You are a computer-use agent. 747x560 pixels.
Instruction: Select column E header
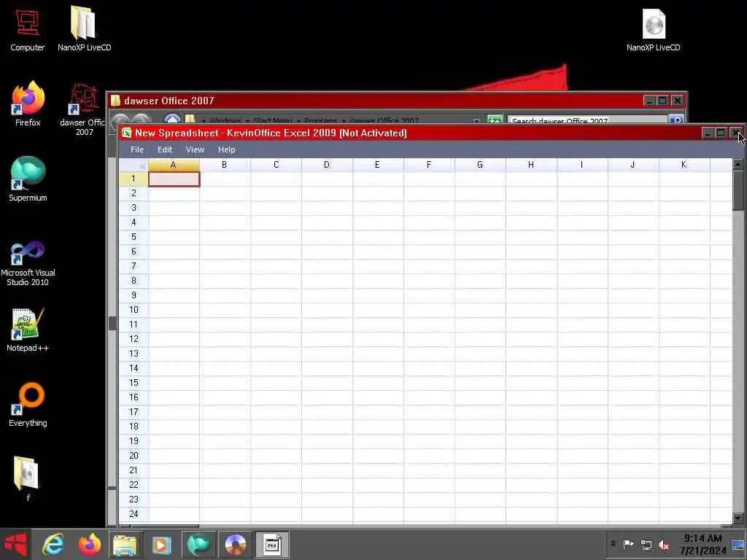click(x=378, y=165)
